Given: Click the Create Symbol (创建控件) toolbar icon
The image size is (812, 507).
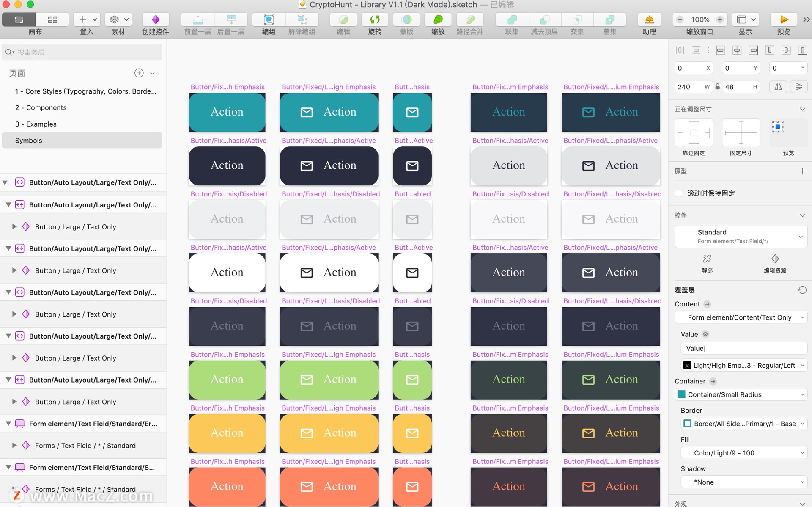Looking at the screenshot, I should pos(155,20).
